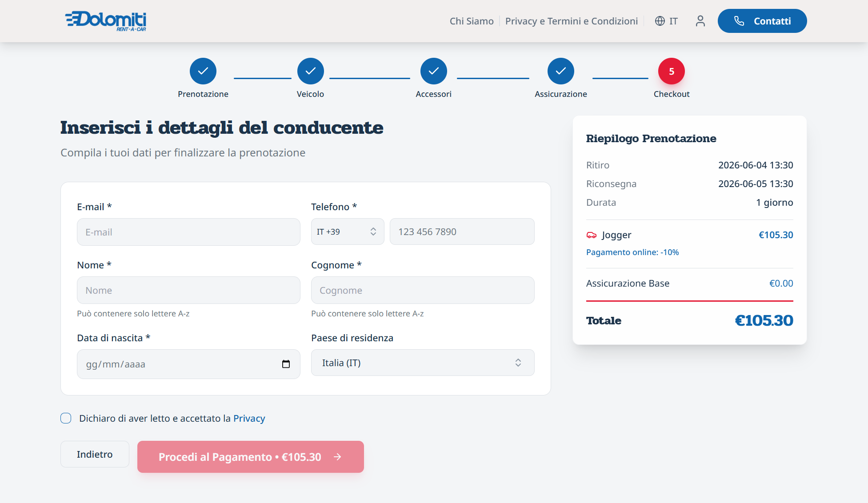The width and height of the screenshot is (868, 503).
Task: Click the red car icon beside Jogger
Action: [x=592, y=235]
